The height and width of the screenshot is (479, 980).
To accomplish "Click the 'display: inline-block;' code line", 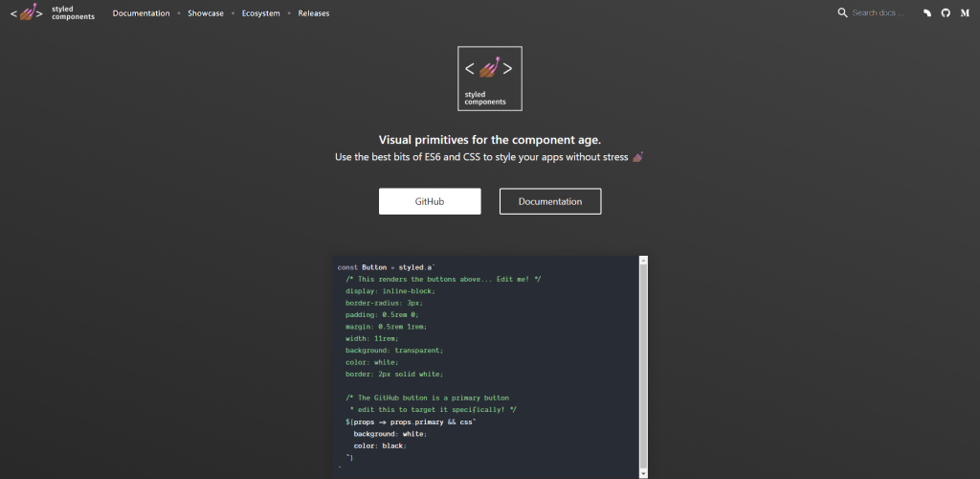I will tap(390, 291).
